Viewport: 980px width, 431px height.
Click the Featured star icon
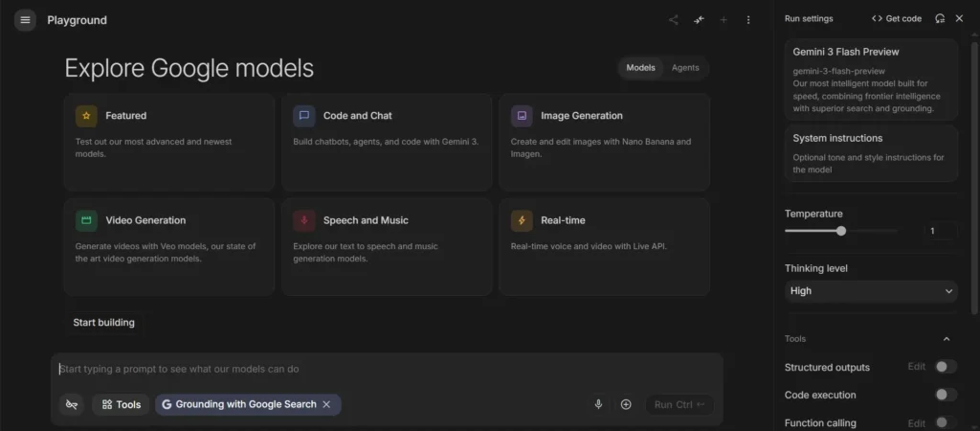point(86,116)
